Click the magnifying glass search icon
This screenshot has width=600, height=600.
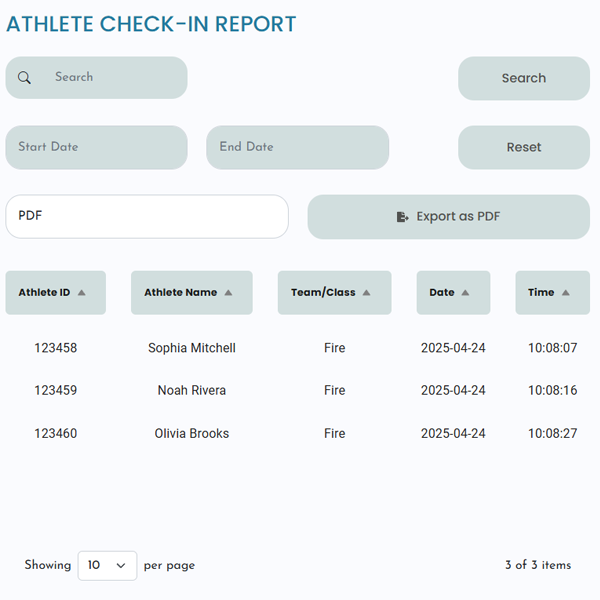pos(25,78)
